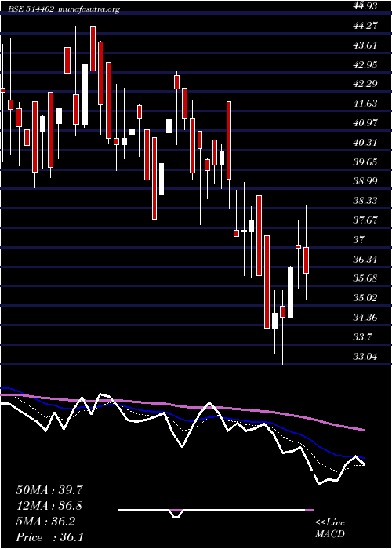Open the Live MACD mini chart box
Image resolution: width=392 pixels, height=549 pixels.
[x=216, y=510]
